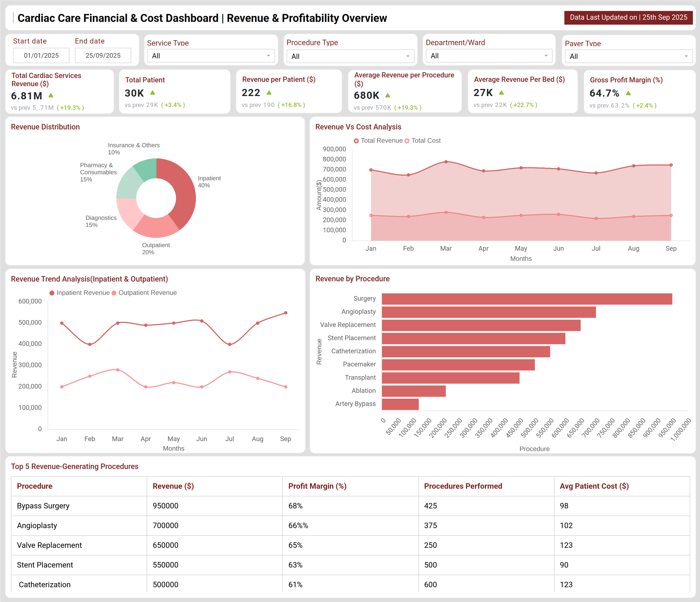Click green up arrow beside 30K Total Patient
700x602 pixels.
(153, 92)
